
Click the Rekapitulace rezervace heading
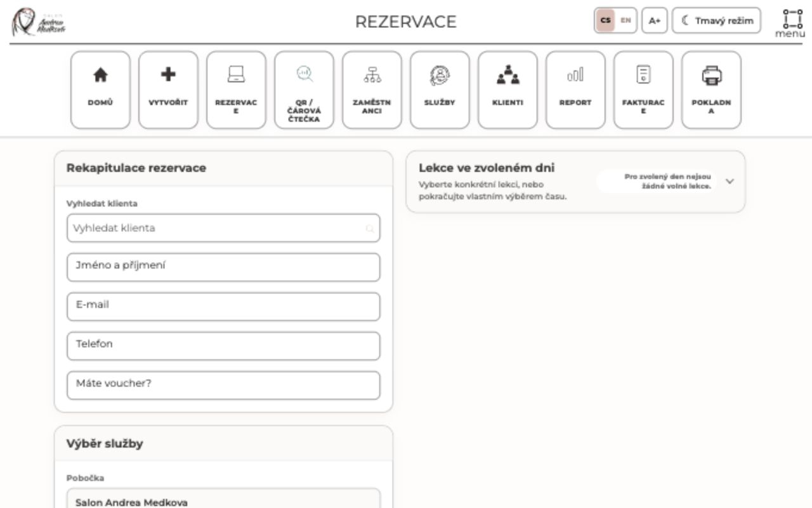coord(136,168)
